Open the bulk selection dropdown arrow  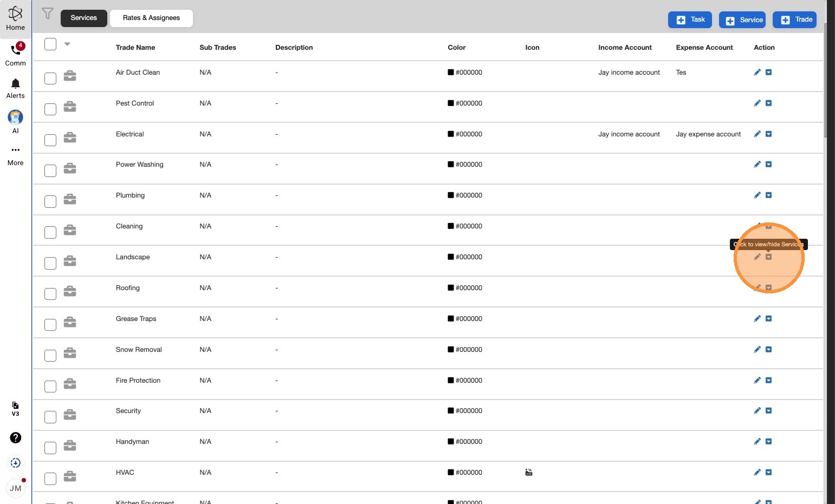click(x=67, y=44)
